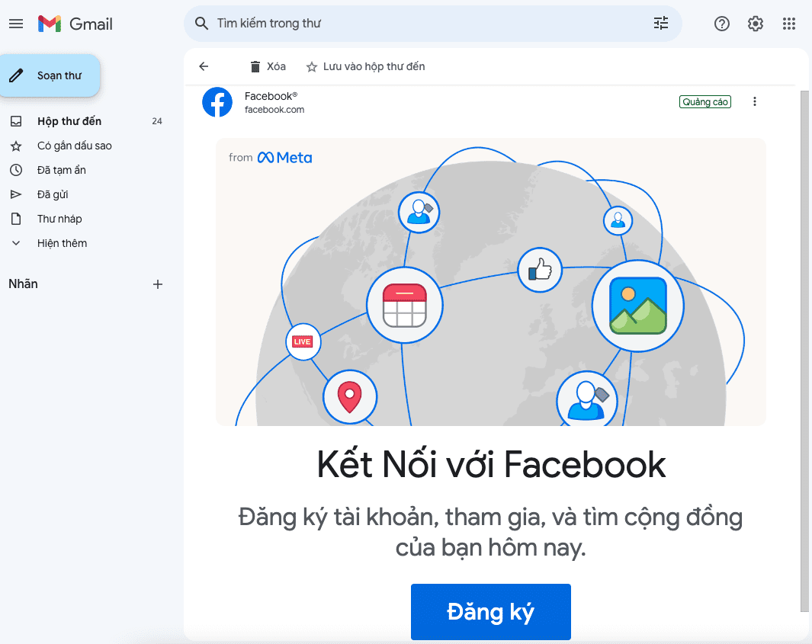Click the Starred star icon in sidebar
This screenshot has width=812, height=644.
click(x=16, y=146)
